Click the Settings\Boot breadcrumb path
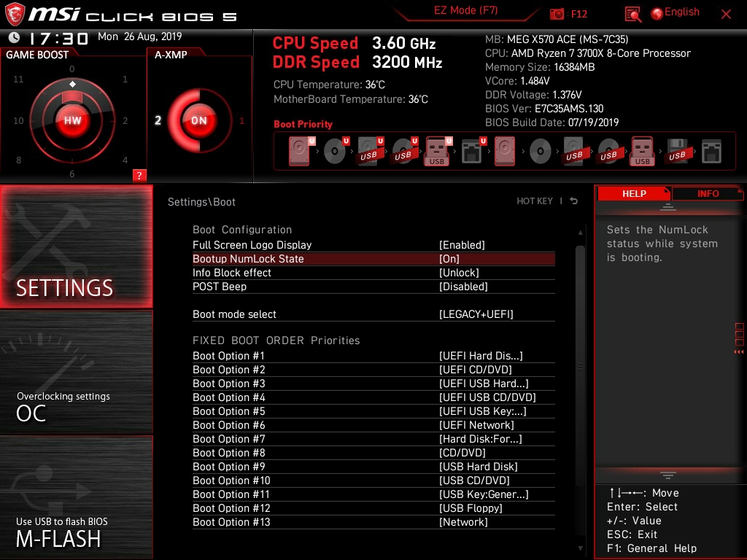 201,202
